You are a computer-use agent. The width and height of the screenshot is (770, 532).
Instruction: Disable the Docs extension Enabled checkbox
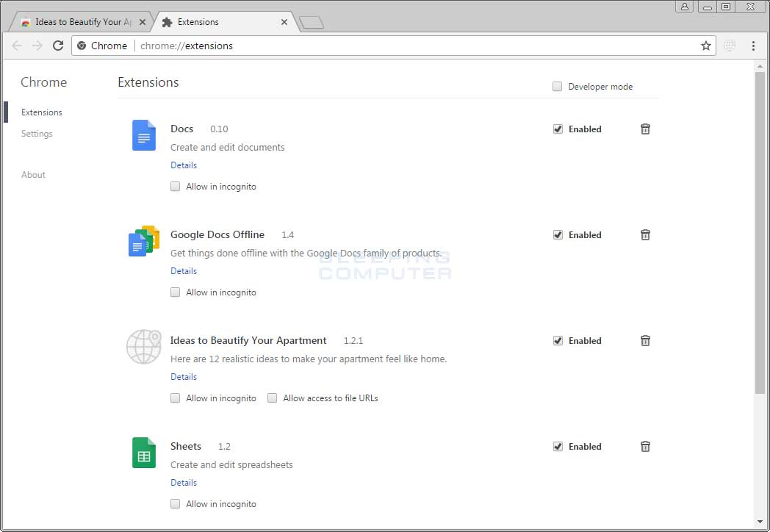tap(558, 129)
